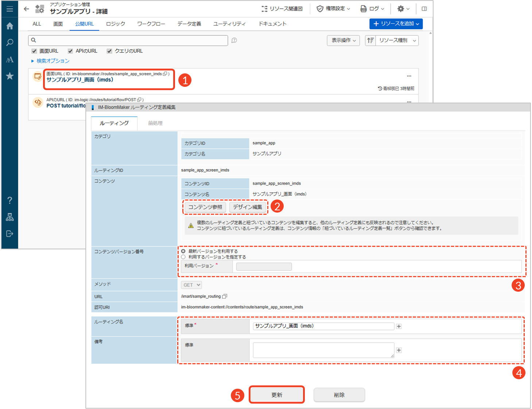Open the 前処理 tab
This screenshot has width=532, height=409.
tap(155, 123)
